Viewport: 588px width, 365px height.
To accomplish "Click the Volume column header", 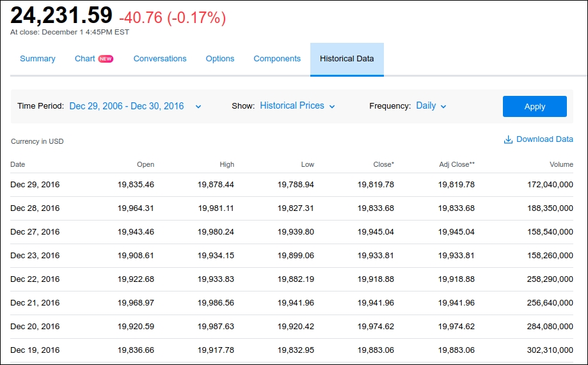I will click(561, 164).
